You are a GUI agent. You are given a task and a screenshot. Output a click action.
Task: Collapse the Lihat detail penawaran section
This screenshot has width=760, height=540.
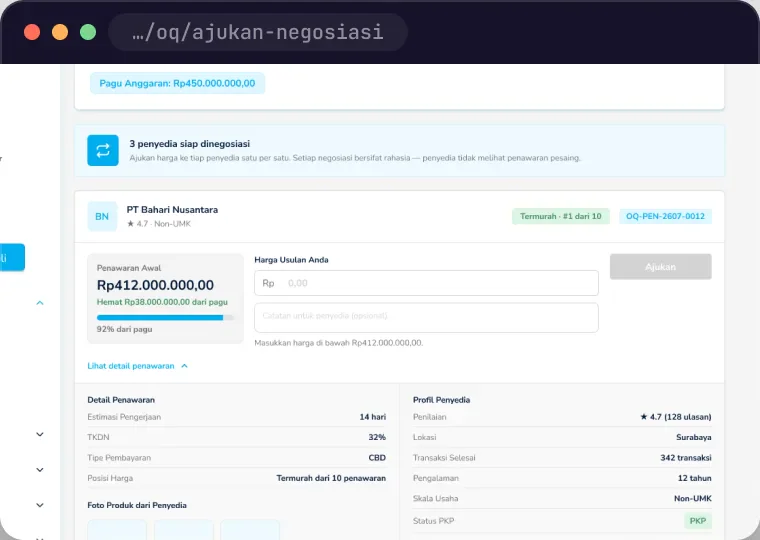click(x=137, y=366)
